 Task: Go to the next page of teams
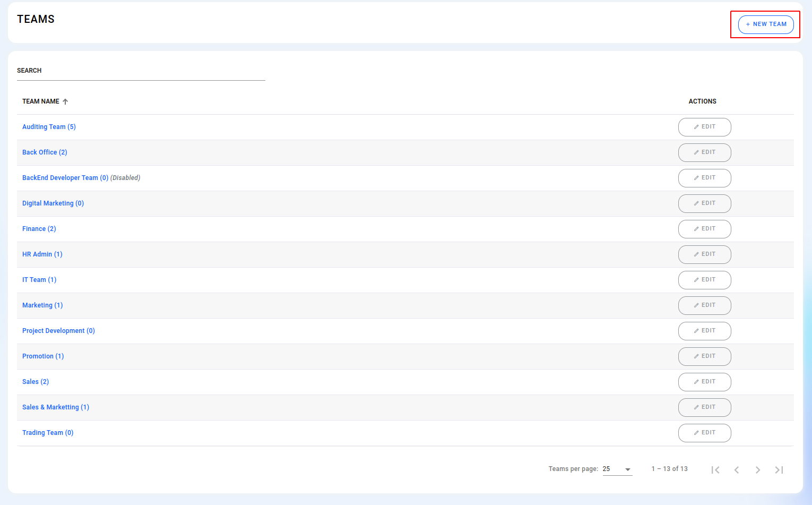point(758,469)
